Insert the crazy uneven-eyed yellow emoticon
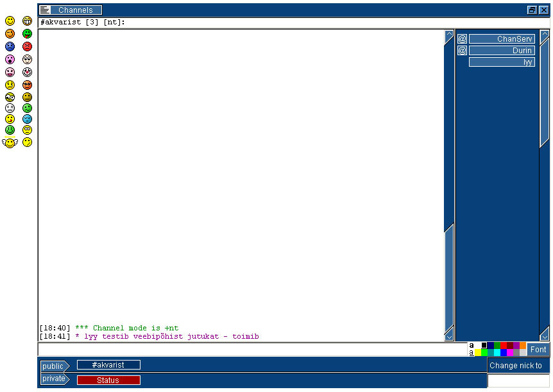The width and height of the screenshot is (553, 392). (10, 97)
